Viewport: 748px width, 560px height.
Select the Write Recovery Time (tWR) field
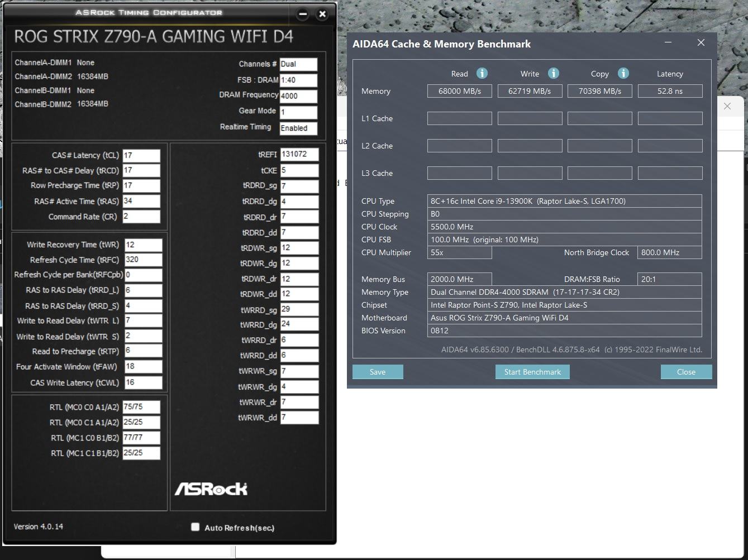pyautogui.click(x=143, y=245)
